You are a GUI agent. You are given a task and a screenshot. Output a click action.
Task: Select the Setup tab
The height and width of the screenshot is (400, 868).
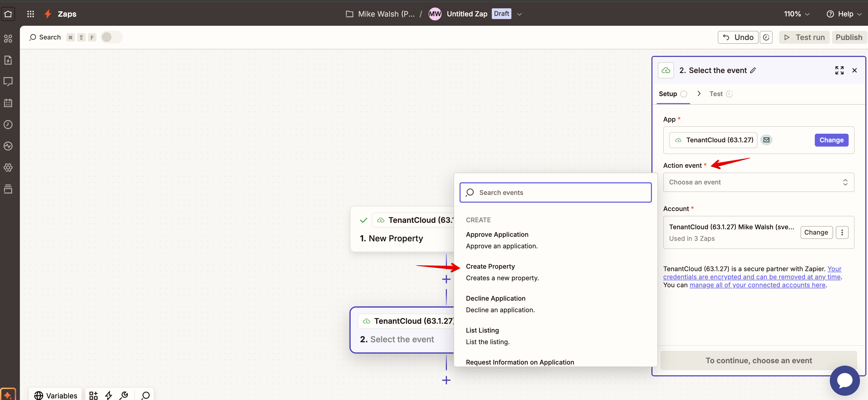click(x=673, y=94)
